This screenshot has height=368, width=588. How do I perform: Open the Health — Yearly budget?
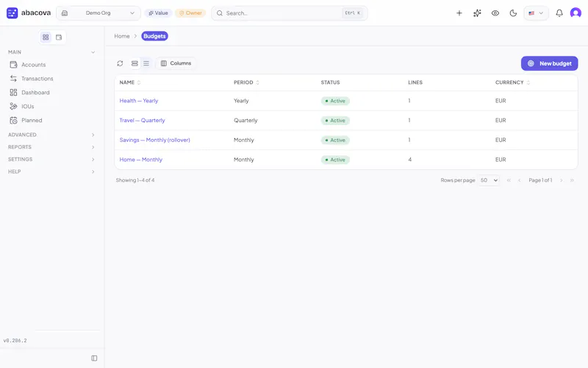(139, 101)
